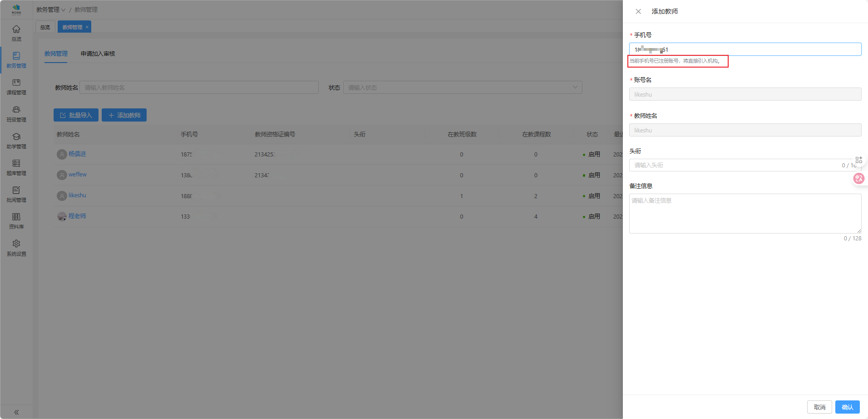Viewport: 868px width, 419px height.
Task: Close the 添加教师 drawer with X
Action: click(638, 11)
